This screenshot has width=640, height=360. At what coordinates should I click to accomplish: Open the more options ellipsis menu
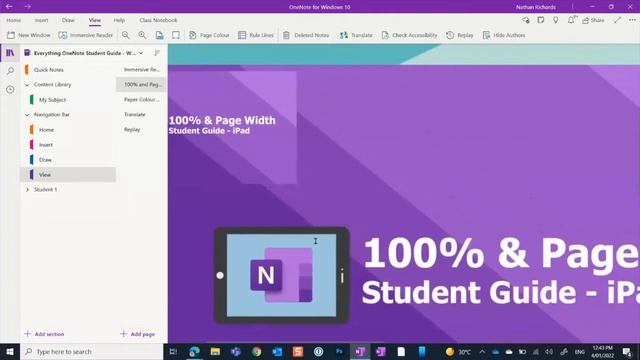coord(632,20)
